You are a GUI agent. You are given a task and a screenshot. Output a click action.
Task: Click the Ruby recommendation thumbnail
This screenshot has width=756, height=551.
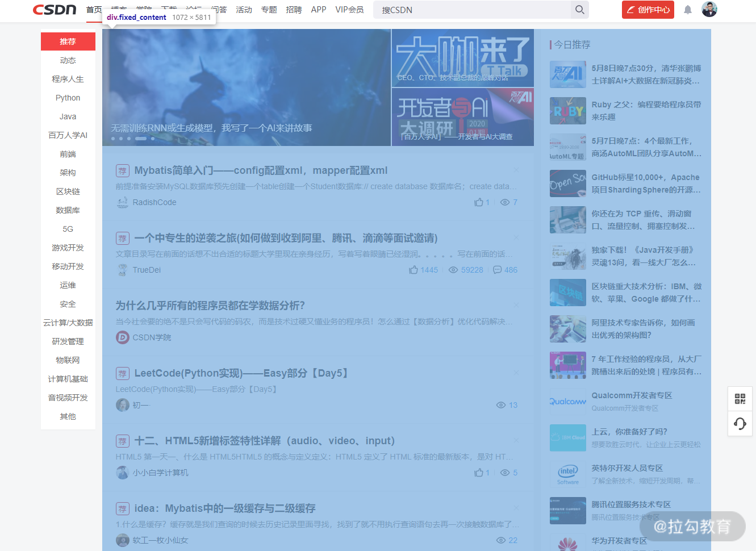click(x=568, y=111)
